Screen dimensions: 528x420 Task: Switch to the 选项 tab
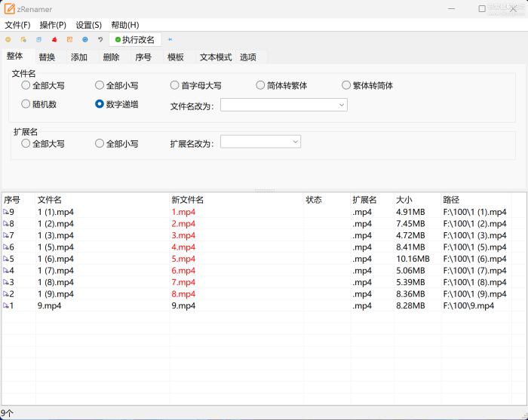click(x=248, y=57)
